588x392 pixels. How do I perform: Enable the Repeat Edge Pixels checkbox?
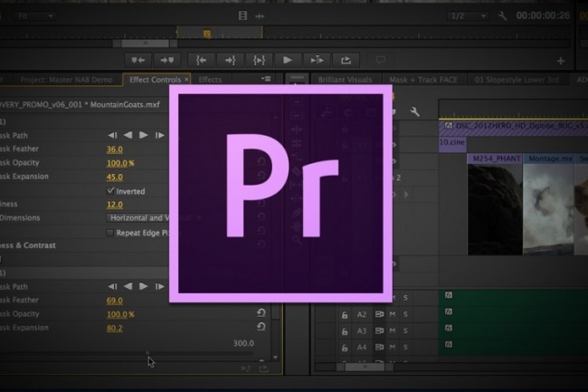click(109, 233)
